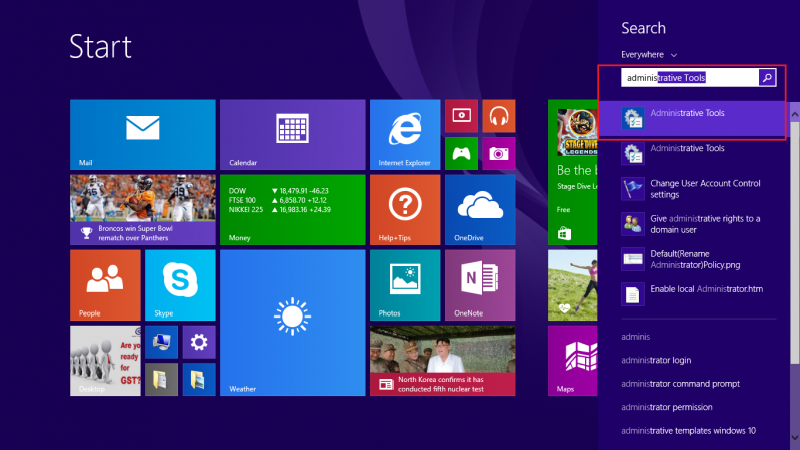The width and height of the screenshot is (800, 450).
Task: Select the second Administrative Tools result
Action: 694,154
